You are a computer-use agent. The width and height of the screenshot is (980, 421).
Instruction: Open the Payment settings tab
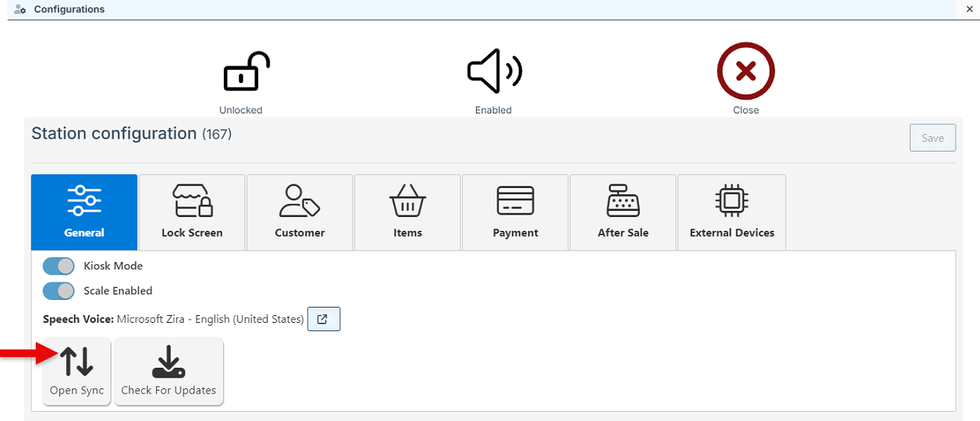[516, 212]
